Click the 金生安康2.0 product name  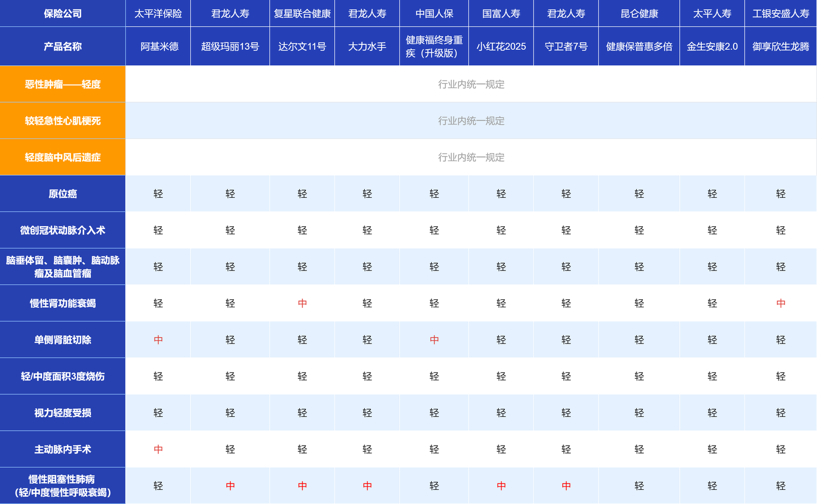[x=713, y=46]
